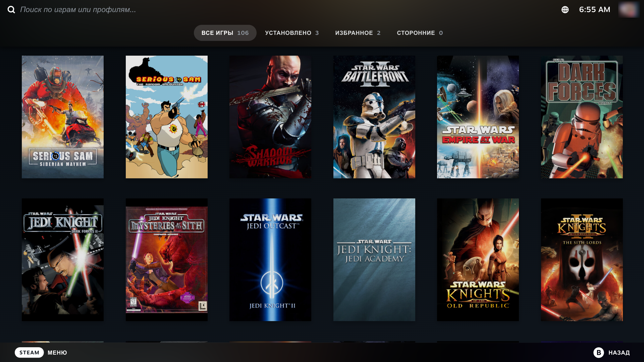Switch to the УСТАНОВЛЕНО tab
Viewport: 644px width, 362px height.
[x=292, y=33]
